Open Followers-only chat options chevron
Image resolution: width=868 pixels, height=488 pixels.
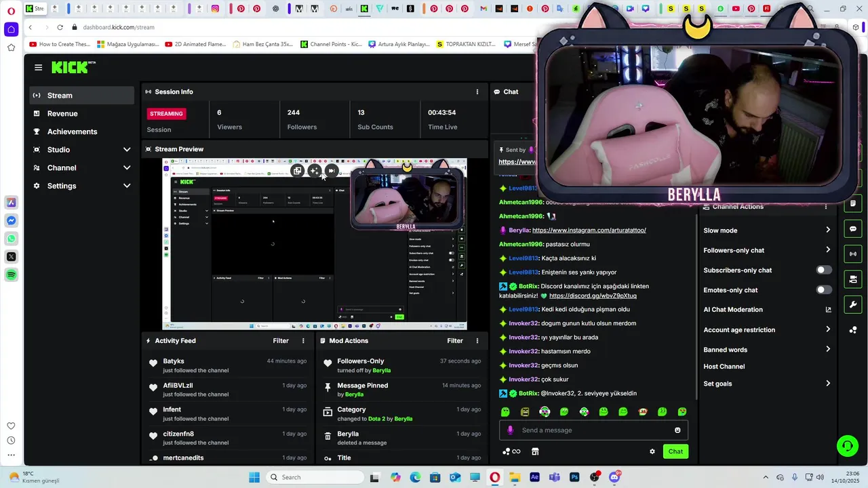click(828, 250)
